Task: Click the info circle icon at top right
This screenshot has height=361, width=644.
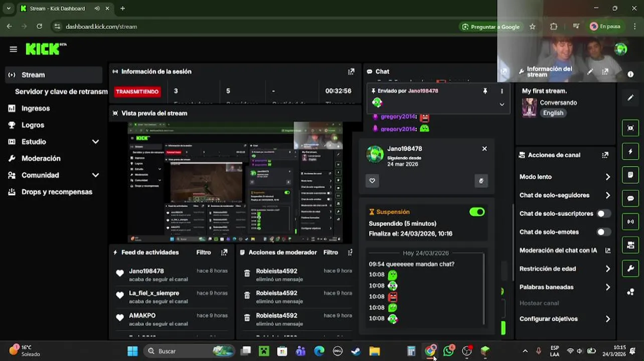Action: [630, 74]
